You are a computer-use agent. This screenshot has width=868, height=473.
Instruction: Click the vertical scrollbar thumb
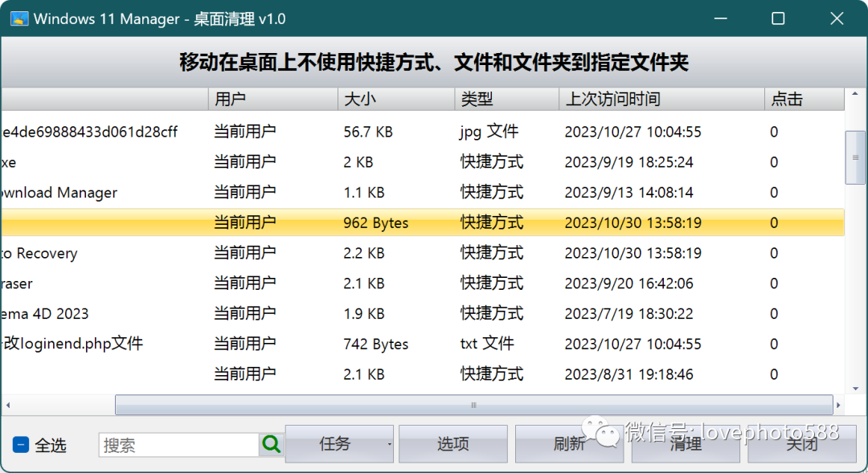(855, 157)
